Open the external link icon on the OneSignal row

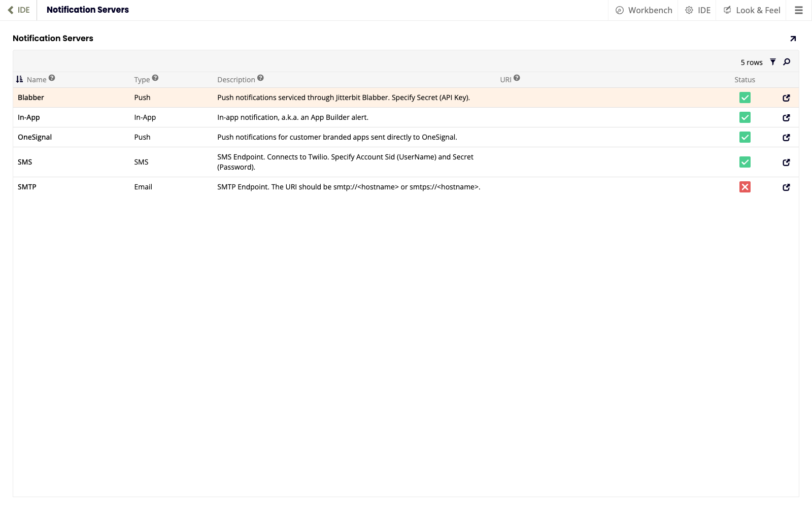pos(786,137)
